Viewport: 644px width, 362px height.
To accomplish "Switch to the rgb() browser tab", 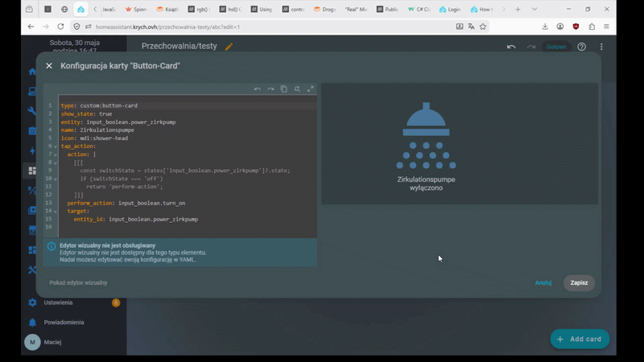I will click(199, 9).
